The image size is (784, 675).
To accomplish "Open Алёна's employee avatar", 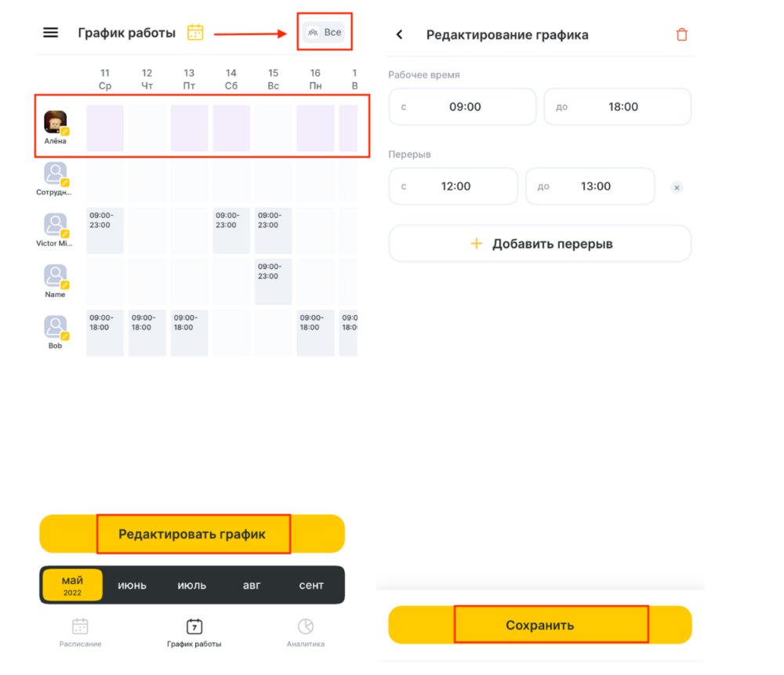I will coord(55,122).
